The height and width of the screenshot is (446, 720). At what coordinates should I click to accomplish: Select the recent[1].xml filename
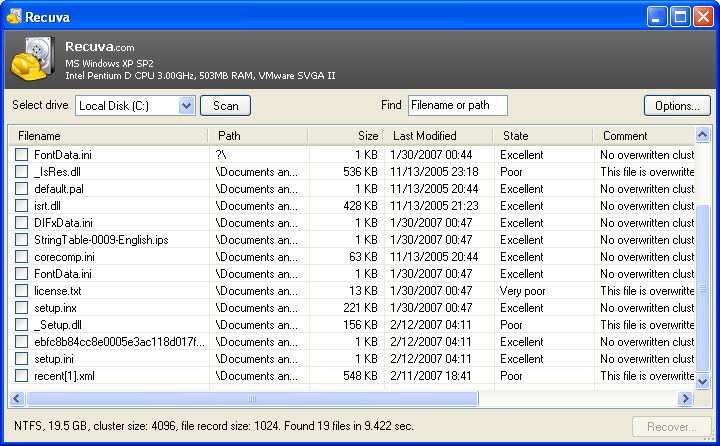point(64,376)
